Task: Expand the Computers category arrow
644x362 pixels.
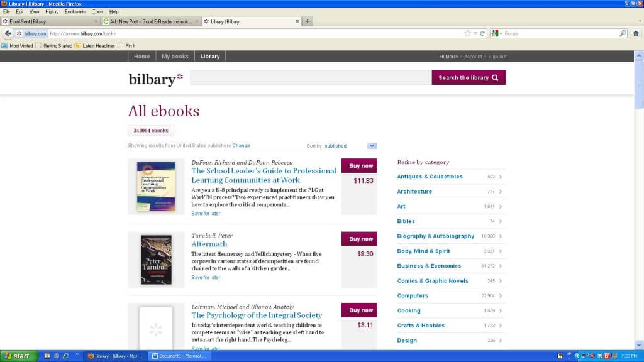Action: coord(500,296)
